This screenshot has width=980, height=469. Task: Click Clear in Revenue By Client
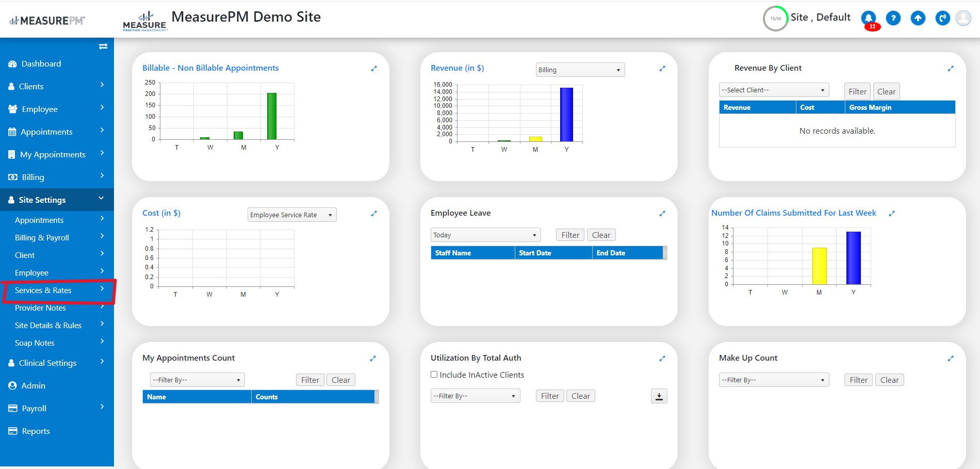click(886, 91)
